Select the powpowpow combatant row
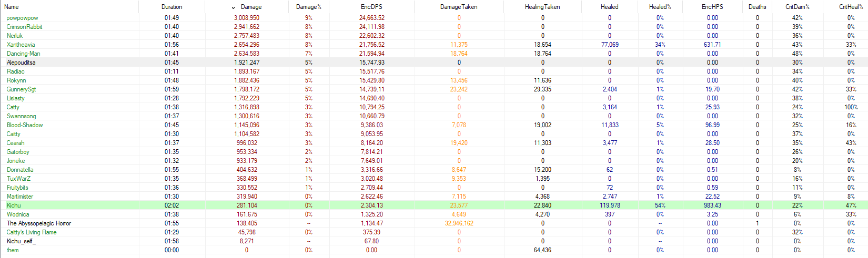Image resolution: width=868 pixels, height=258 pixels. (22, 18)
